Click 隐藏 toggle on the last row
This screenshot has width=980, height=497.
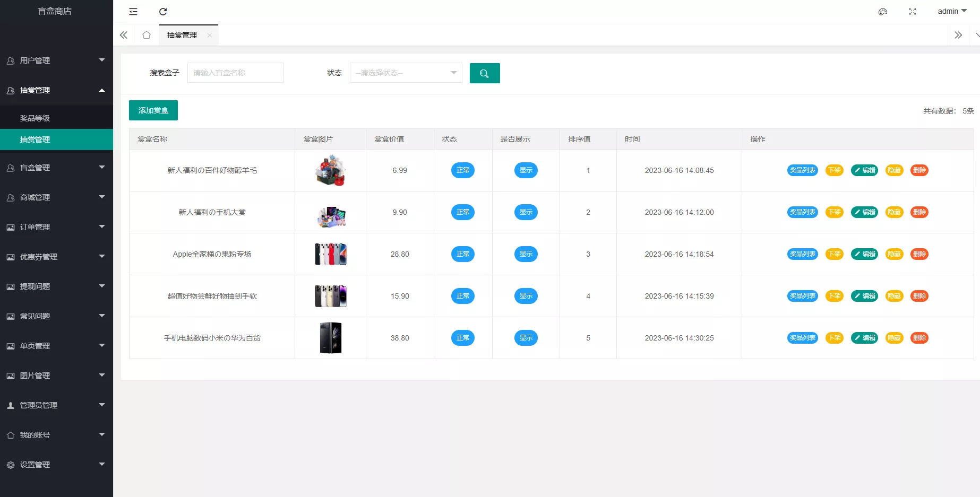[894, 337]
